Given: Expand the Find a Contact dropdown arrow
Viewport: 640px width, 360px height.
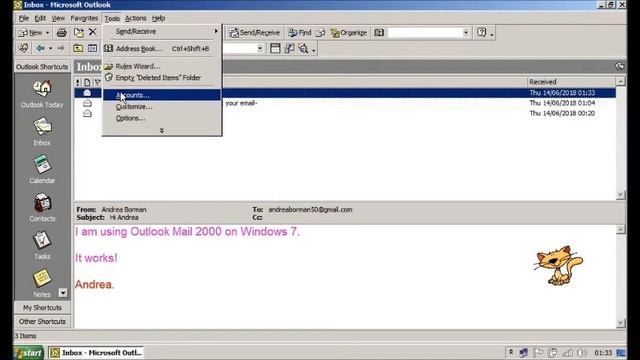Looking at the screenshot, I should pos(466,33).
